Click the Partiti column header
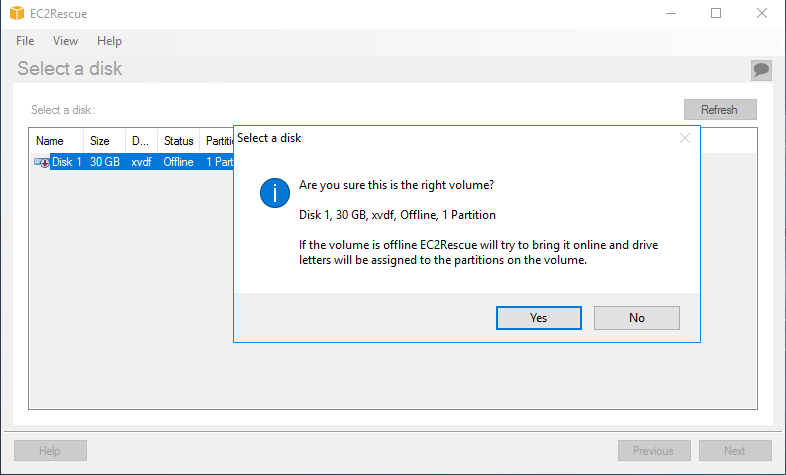The height and width of the screenshot is (475, 786). coord(217,141)
